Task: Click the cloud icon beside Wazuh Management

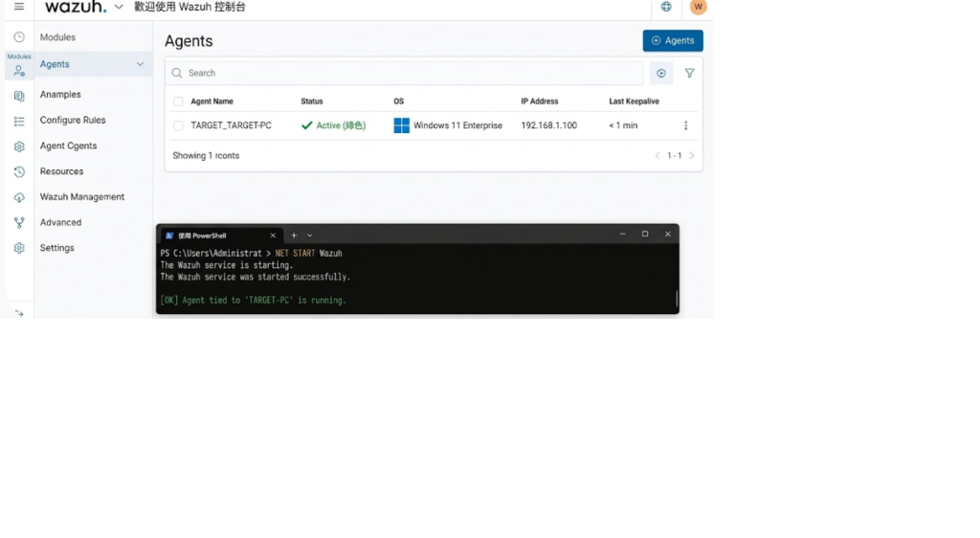Action: click(19, 197)
